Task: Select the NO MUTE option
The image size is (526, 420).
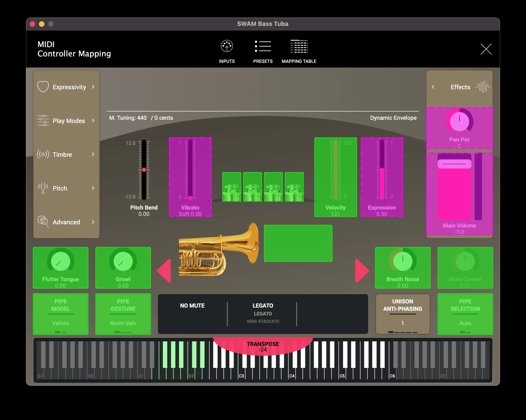Action: click(192, 306)
